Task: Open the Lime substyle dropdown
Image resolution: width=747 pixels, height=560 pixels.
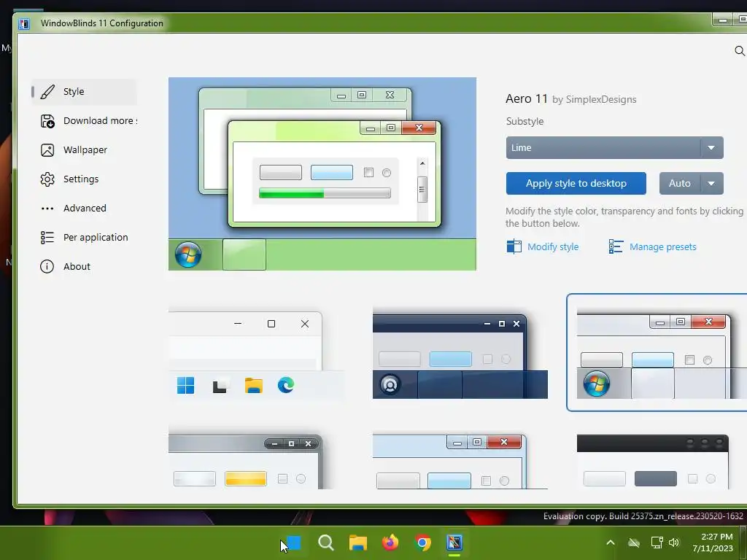Action: point(614,147)
